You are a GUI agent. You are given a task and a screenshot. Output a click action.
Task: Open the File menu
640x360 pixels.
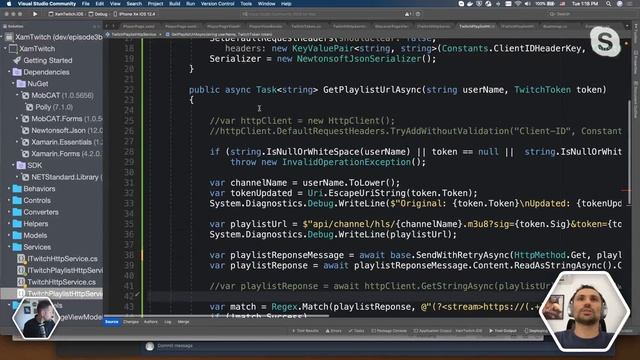(86, 4)
